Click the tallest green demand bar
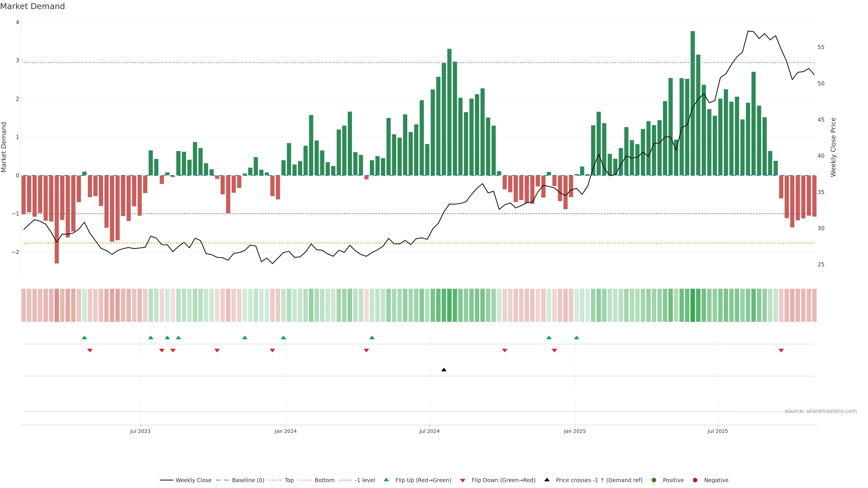The width and height of the screenshot is (868, 488). 692,101
